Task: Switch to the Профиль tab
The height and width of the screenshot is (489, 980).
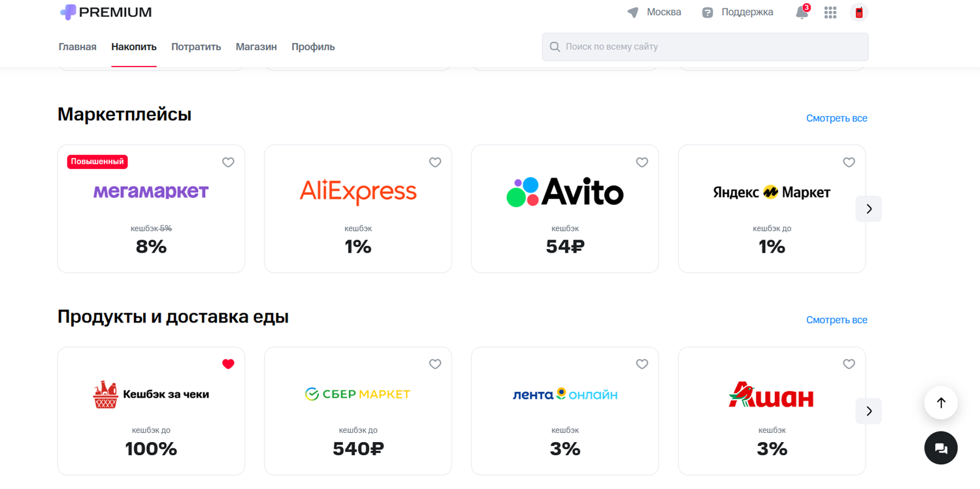Action: (x=313, y=47)
